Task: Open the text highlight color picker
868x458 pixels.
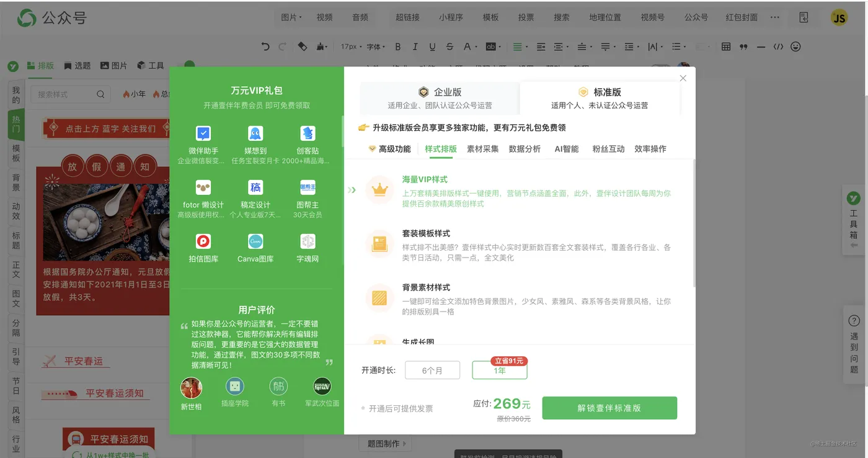Action: (492, 47)
